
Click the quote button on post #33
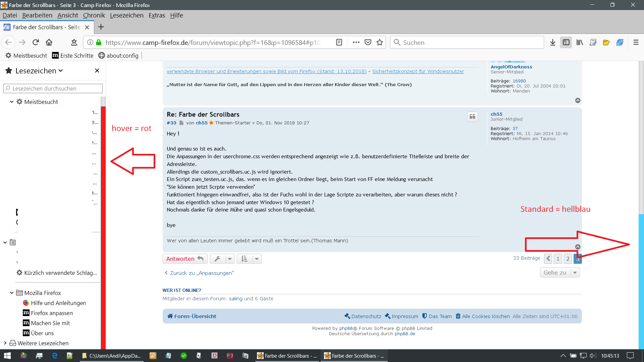(x=472, y=117)
